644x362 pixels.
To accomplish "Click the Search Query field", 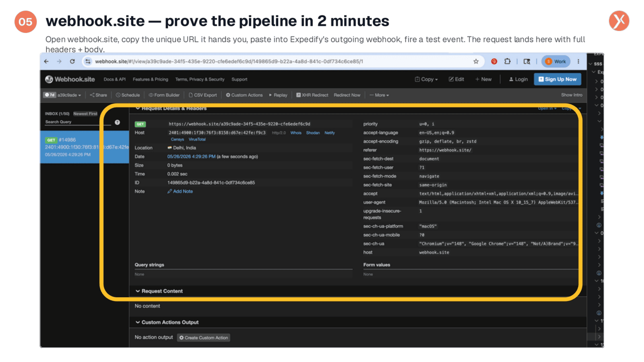I will pos(77,122).
